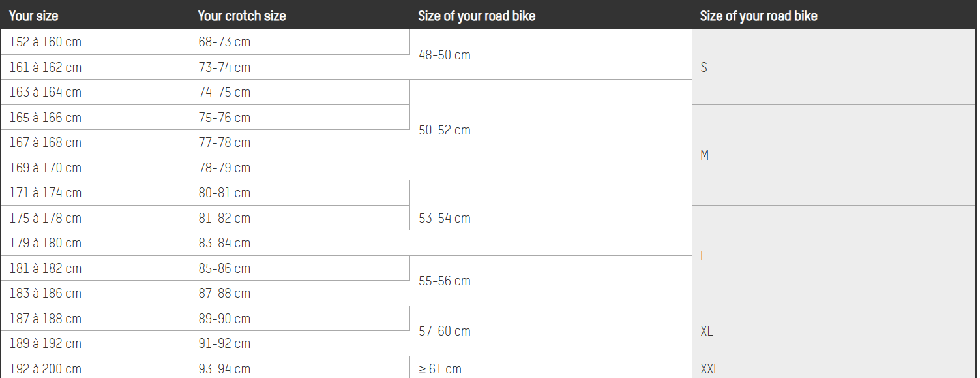Click the 'Your size' column header
Screen dimensions: 980x378
33,16
